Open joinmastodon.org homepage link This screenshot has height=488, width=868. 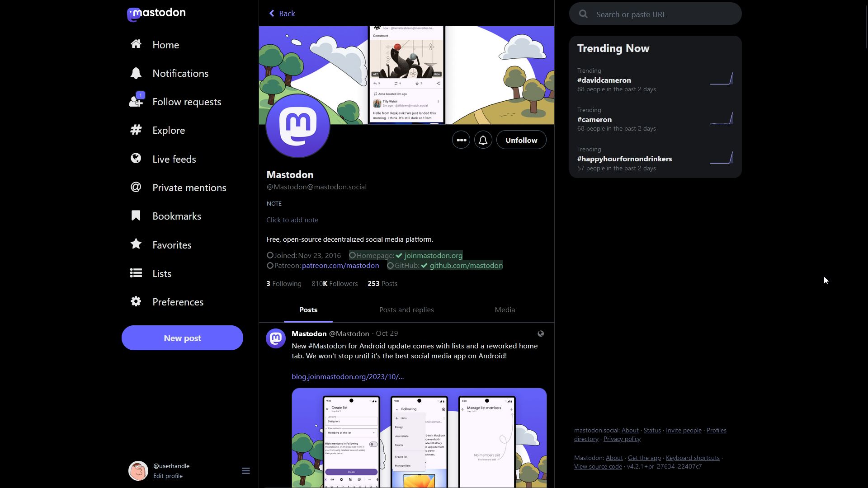(x=434, y=255)
